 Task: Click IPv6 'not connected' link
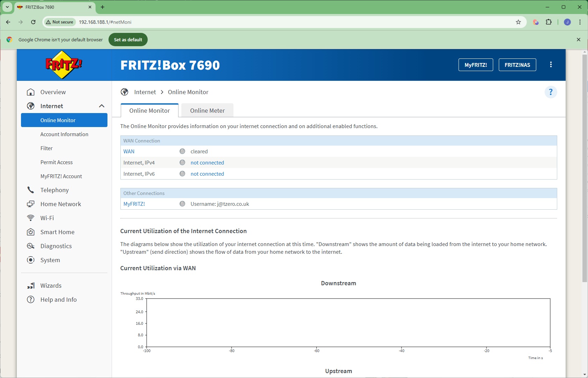click(207, 174)
